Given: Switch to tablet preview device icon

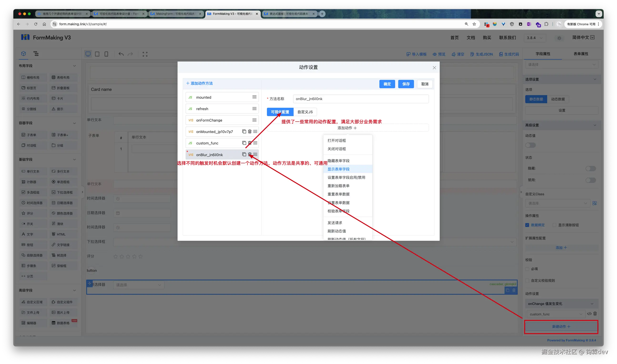Looking at the screenshot, I should pyautogui.click(x=97, y=54).
